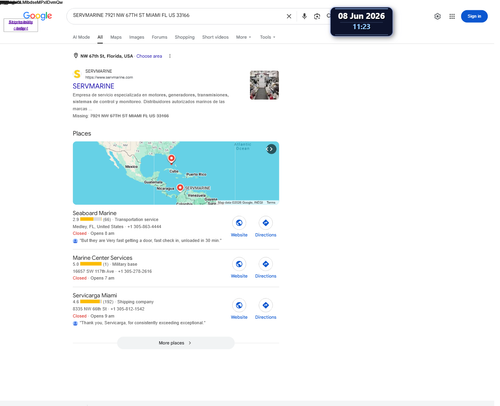Click the SERVMARINE map pin near Venezuela

coord(180,188)
